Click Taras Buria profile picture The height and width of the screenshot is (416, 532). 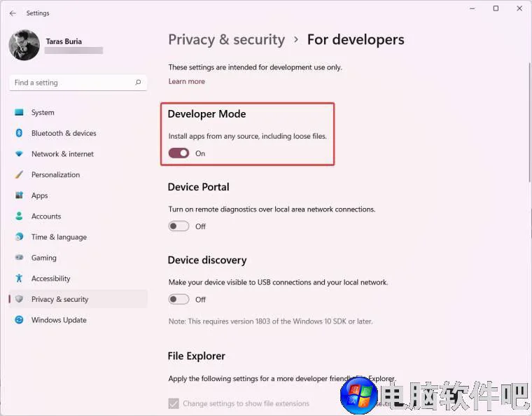[x=24, y=45]
